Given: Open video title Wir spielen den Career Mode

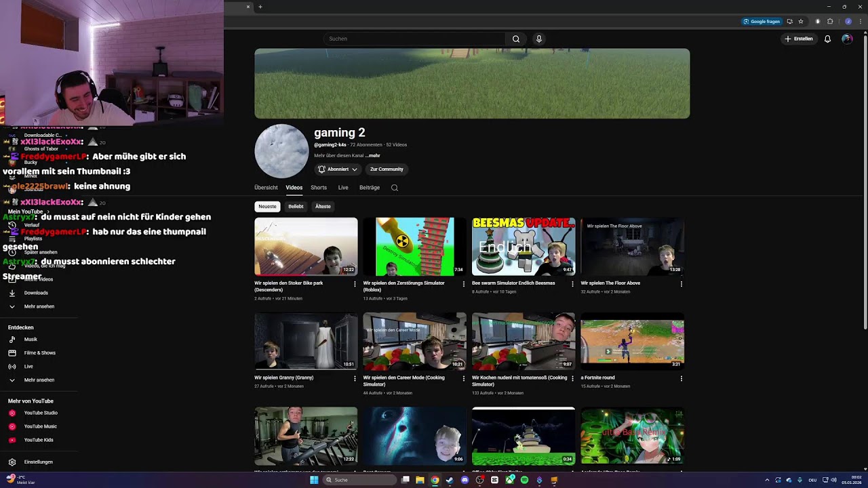Looking at the screenshot, I should pyautogui.click(x=404, y=381).
